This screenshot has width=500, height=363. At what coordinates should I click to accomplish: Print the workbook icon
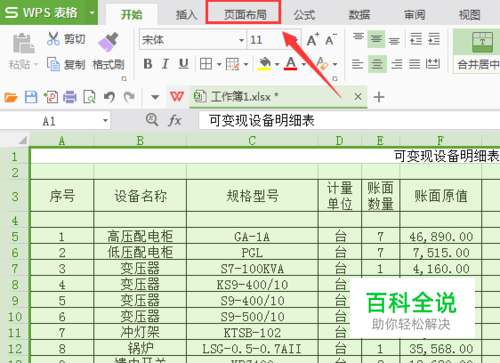pos(70,97)
